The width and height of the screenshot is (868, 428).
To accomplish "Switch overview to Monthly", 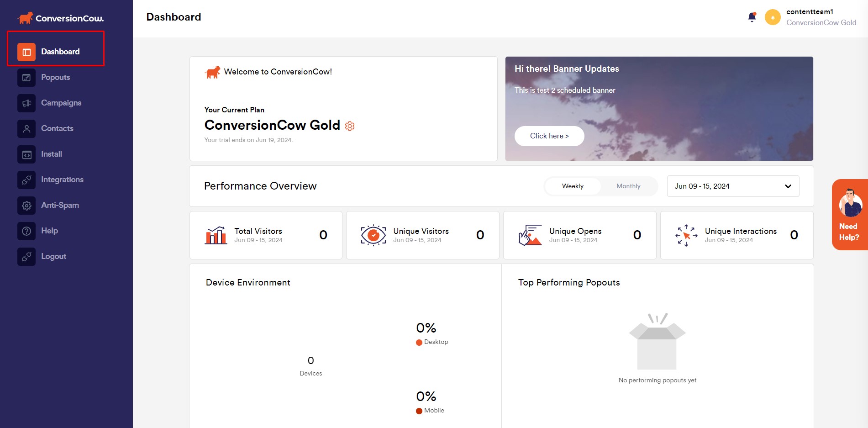I will (628, 186).
